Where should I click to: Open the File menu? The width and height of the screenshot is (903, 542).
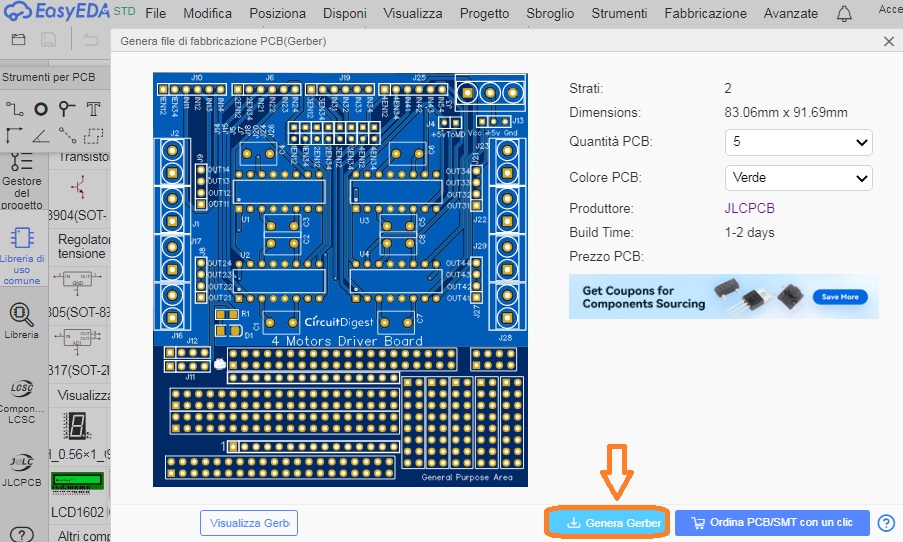coord(155,13)
